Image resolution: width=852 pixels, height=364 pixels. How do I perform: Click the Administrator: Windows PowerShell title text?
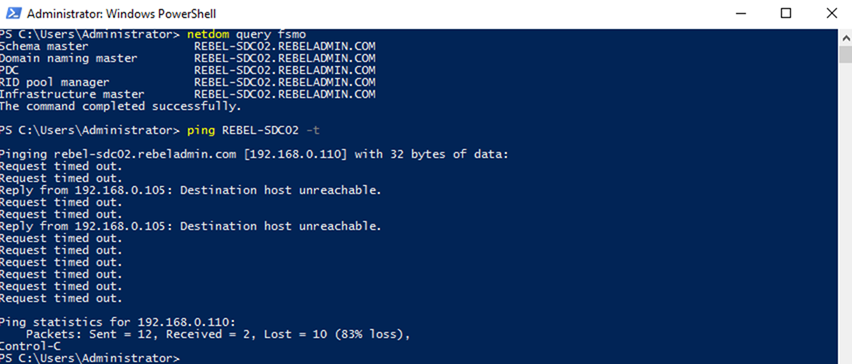click(x=121, y=14)
